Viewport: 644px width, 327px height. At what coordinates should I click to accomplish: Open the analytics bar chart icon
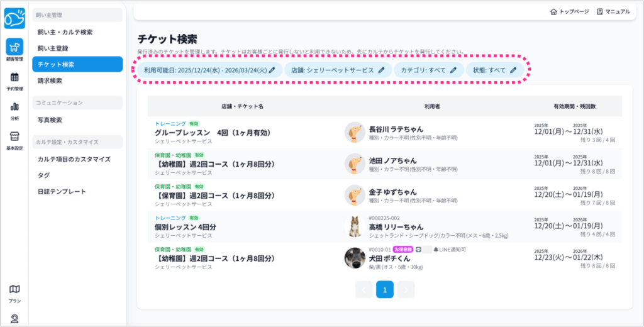point(14,107)
